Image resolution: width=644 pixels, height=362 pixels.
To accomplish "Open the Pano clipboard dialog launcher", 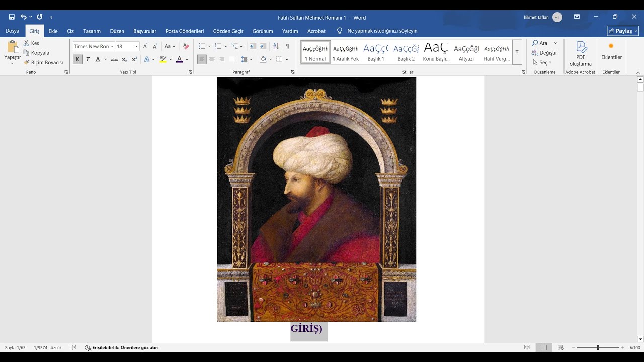I will (66, 72).
